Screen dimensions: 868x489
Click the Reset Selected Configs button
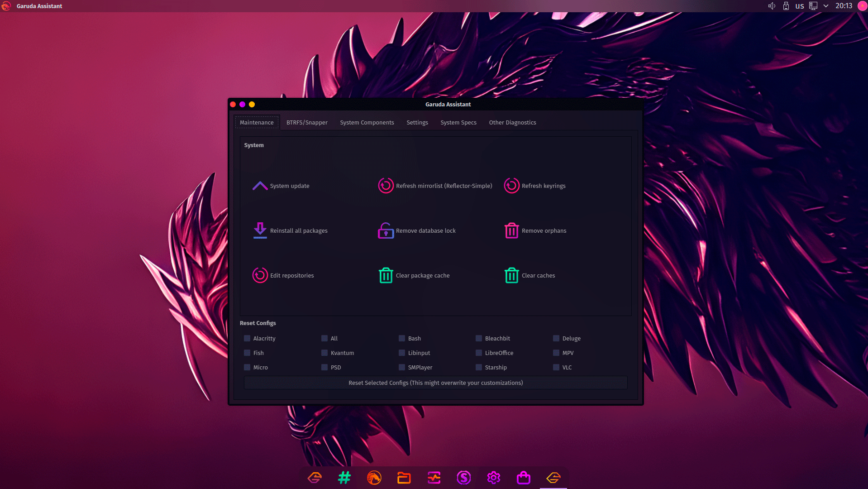point(436,383)
